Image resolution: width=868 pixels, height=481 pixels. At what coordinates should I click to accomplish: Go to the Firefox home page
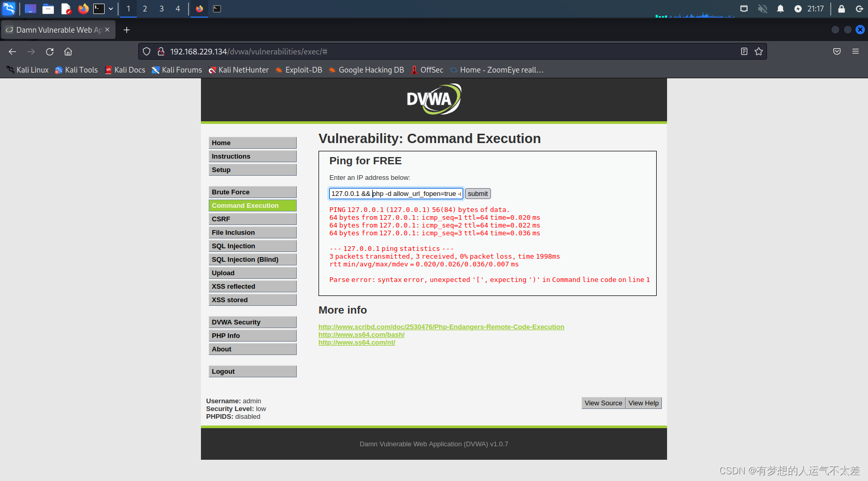point(68,51)
